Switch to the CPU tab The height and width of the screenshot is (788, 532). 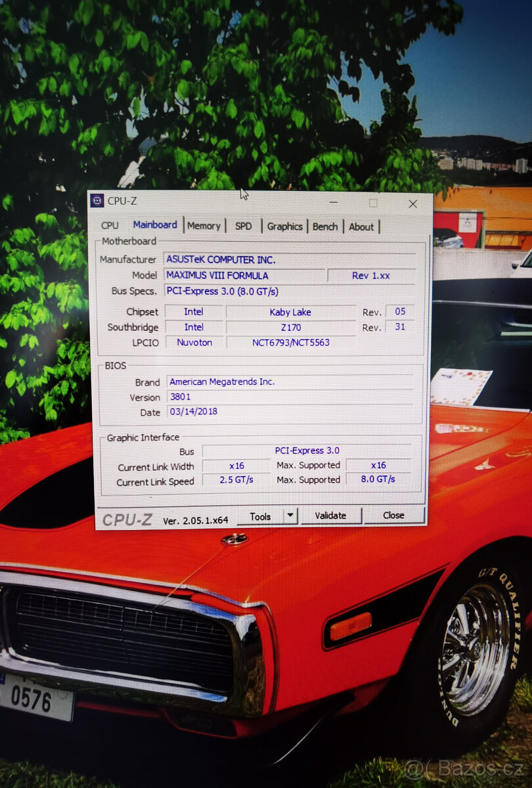pyautogui.click(x=110, y=226)
